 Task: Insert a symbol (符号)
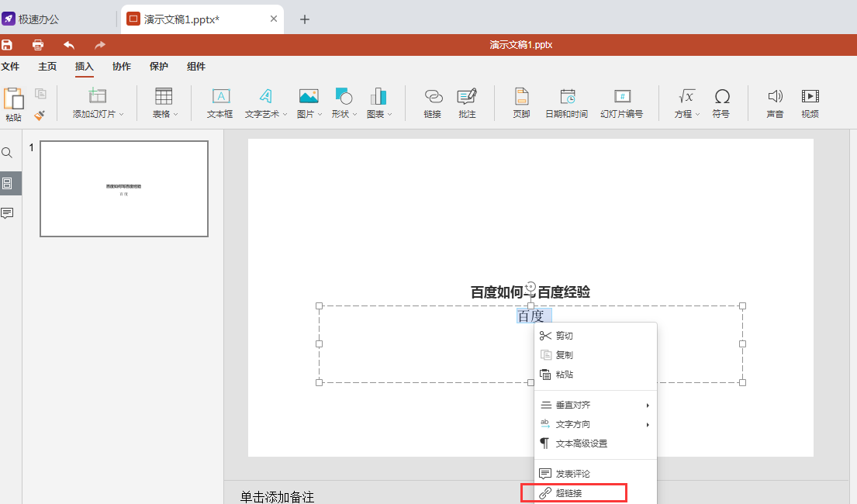721,103
